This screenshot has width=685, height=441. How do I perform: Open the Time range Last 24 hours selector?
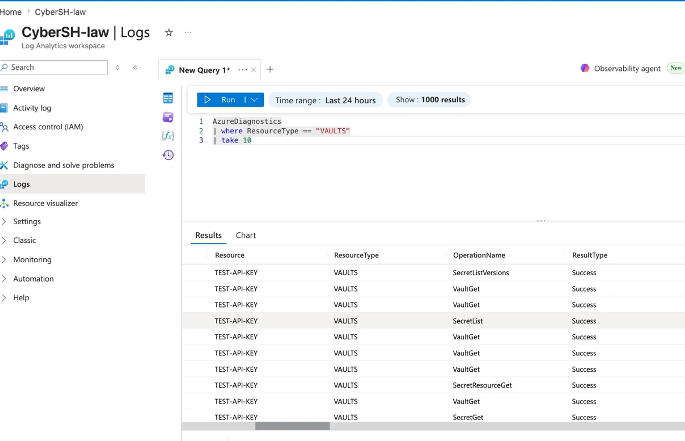point(325,100)
